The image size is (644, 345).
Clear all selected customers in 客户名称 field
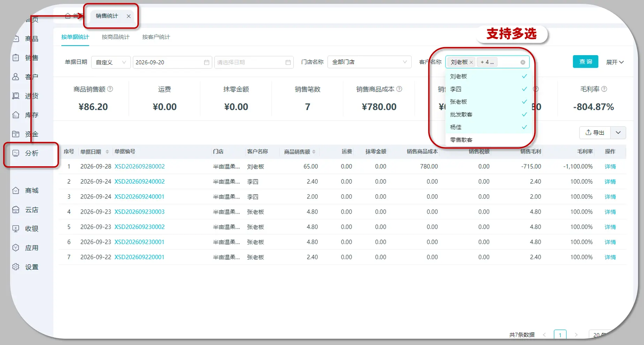tap(523, 62)
